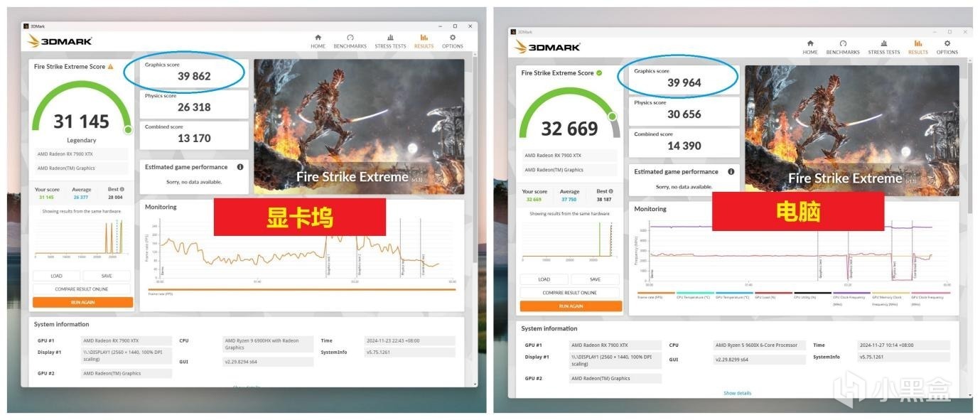
Task: Click GUI version v2.29.8299 s64
Action: tap(760, 360)
